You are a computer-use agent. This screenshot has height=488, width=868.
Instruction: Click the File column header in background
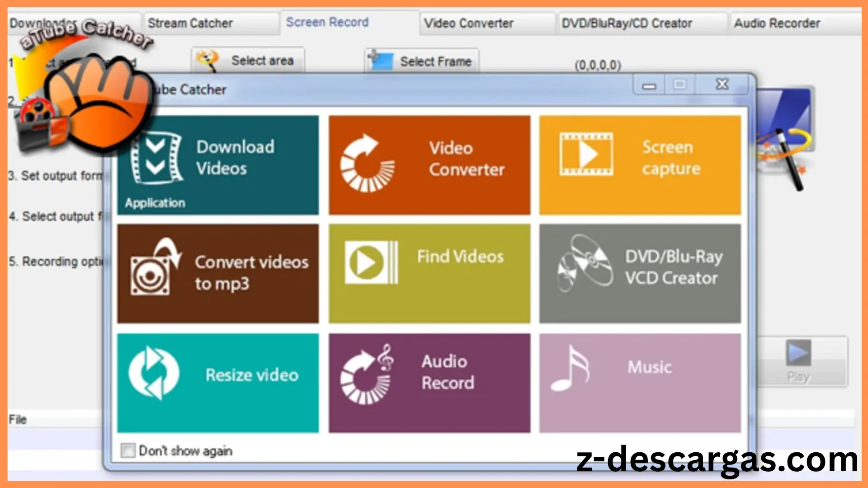(18, 419)
